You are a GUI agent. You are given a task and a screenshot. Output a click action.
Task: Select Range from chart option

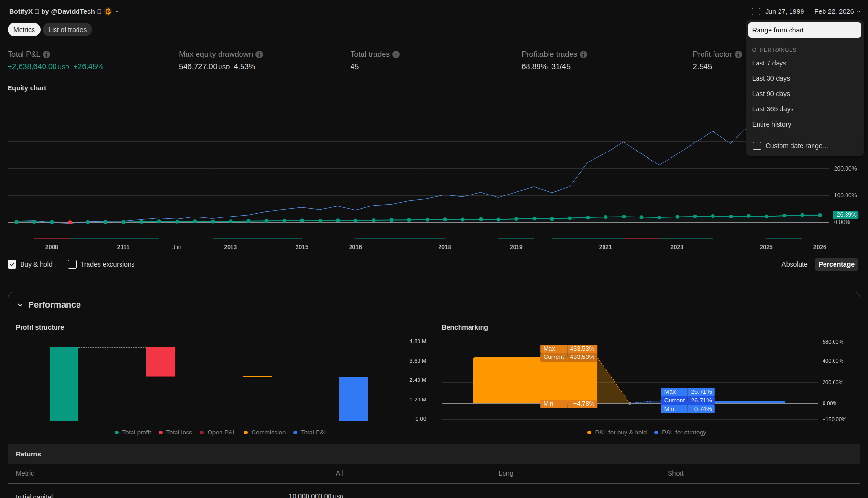[x=778, y=30]
